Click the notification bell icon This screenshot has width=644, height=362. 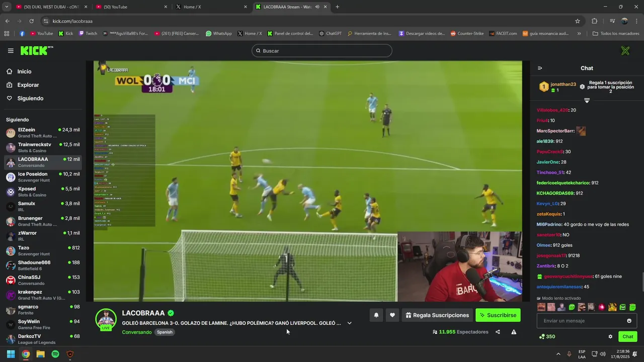coord(376,315)
